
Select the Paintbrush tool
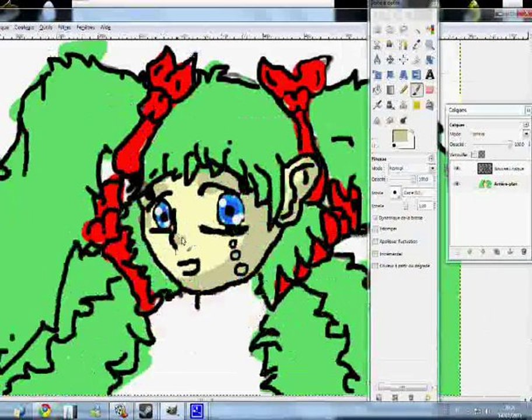coord(416,90)
